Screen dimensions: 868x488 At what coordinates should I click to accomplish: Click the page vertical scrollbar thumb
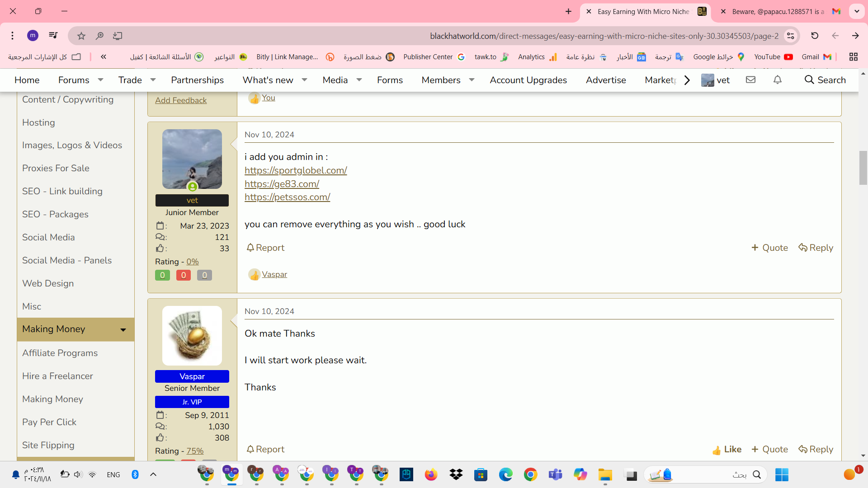863,168
